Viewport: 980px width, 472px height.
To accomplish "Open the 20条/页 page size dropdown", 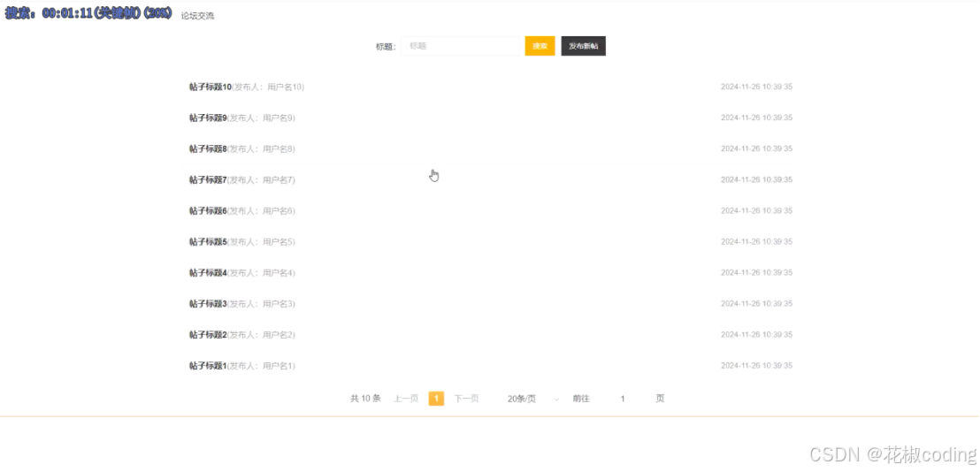I will pos(533,399).
